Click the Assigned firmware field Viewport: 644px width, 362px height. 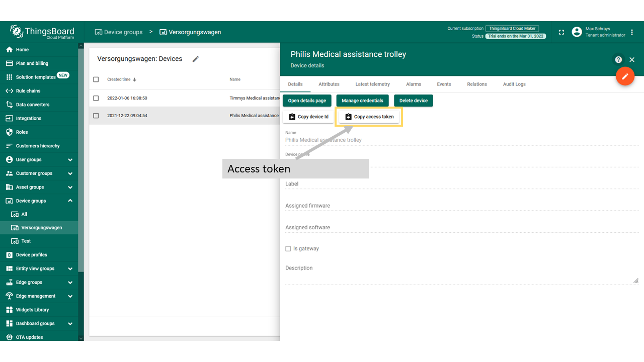click(462, 206)
